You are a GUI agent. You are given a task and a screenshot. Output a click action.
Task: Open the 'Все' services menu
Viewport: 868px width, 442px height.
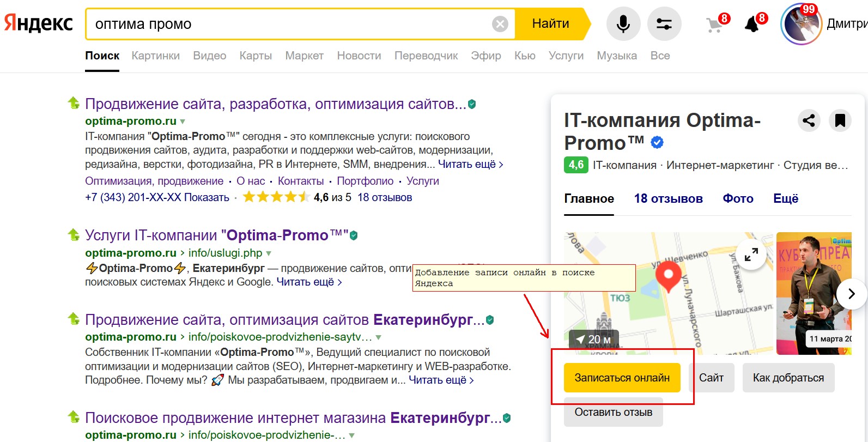pyautogui.click(x=660, y=56)
